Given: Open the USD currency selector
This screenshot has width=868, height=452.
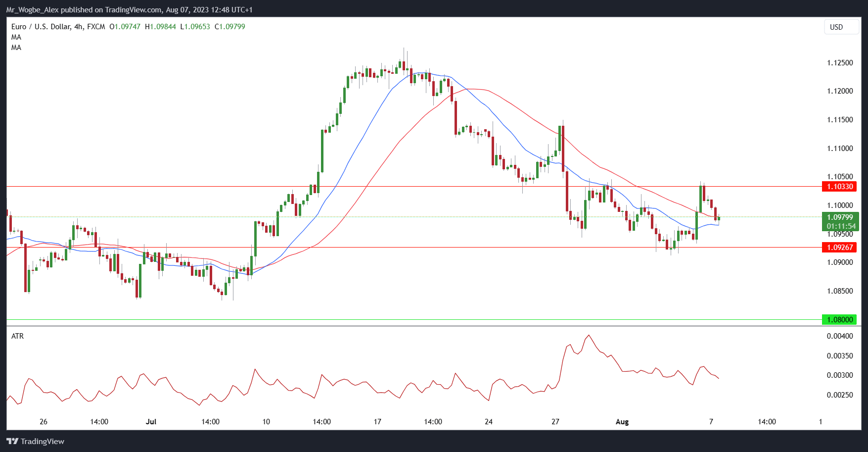Looking at the screenshot, I should click(x=841, y=27).
